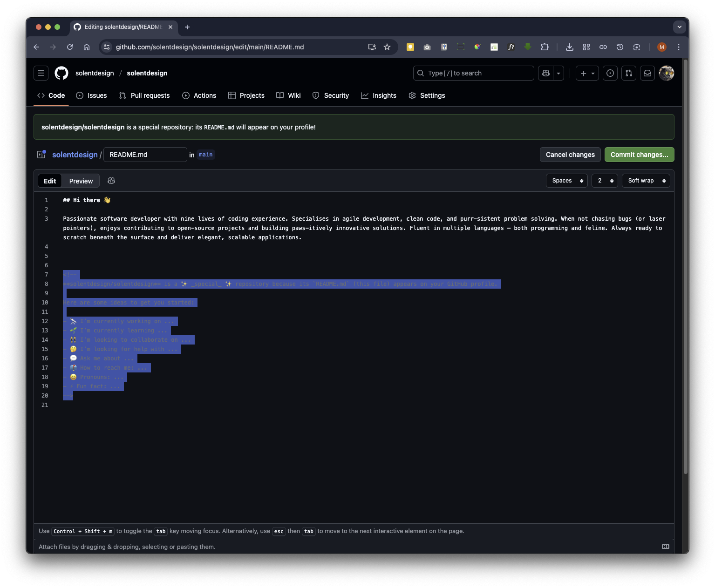Click the GitHub Octocat logo
715x588 pixels.
tap(61, 73)
